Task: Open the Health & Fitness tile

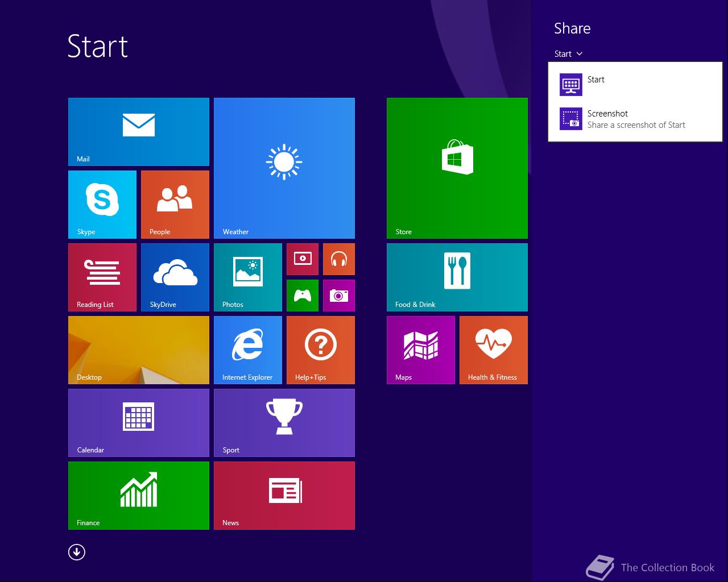Action: 494,350
